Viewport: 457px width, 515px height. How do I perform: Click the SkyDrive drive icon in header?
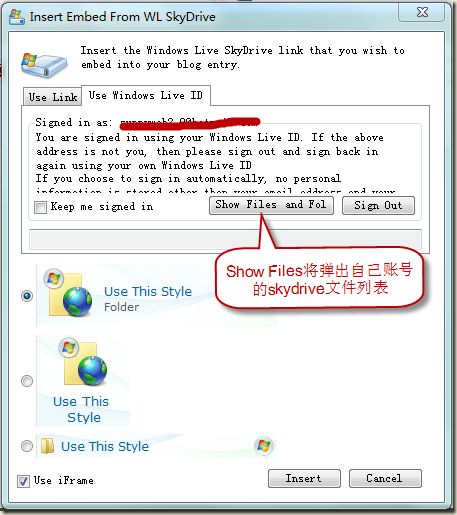44,65
